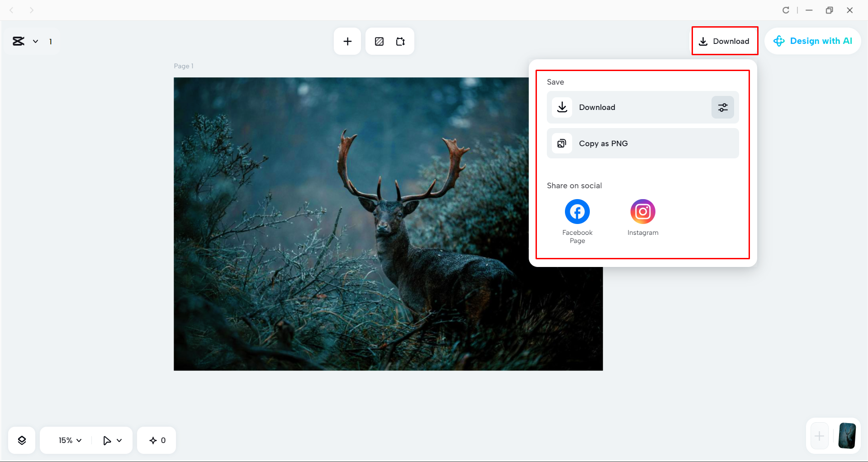This screenshot has width=868, height=462.
Task: Expand the cursor tool dropdown
Action: coord(112,439)
